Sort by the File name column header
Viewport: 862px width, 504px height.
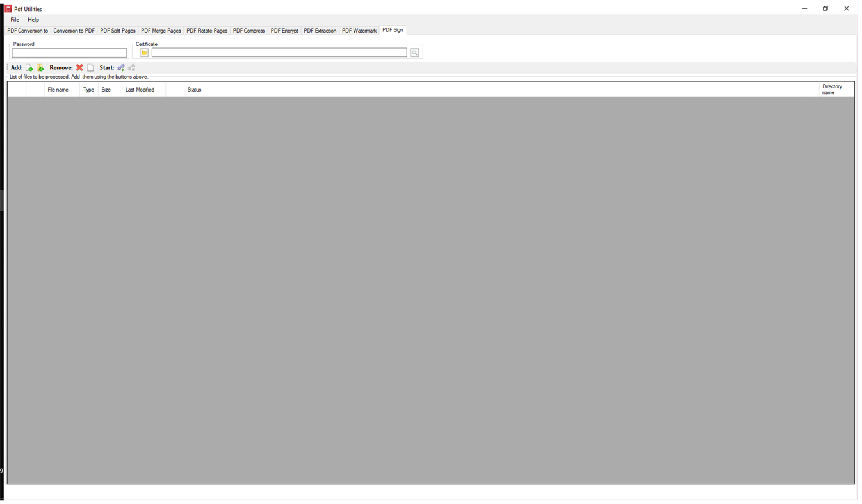(x=58, y=89)
